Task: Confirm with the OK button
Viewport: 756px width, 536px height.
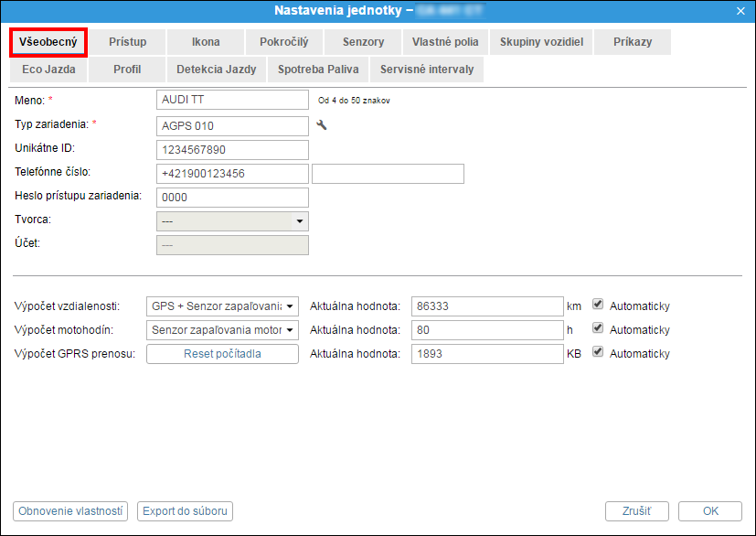Action: (x=710, y=511)
